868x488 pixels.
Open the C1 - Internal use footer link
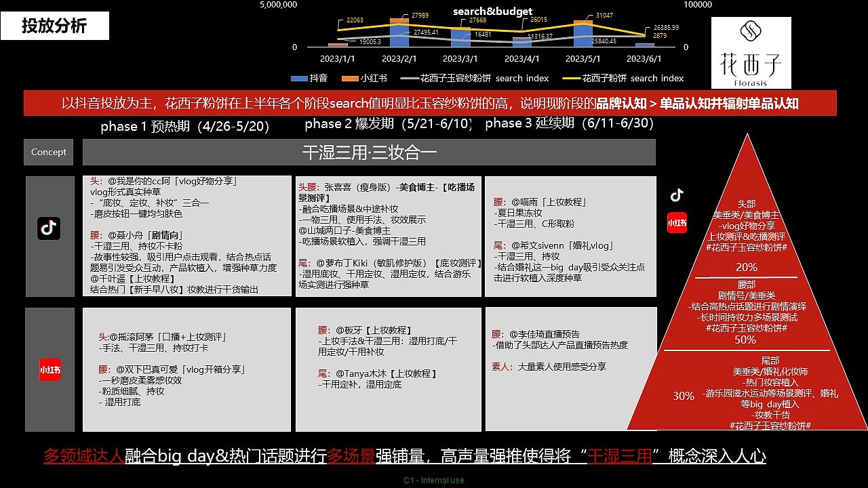click(x=434, y=480)
